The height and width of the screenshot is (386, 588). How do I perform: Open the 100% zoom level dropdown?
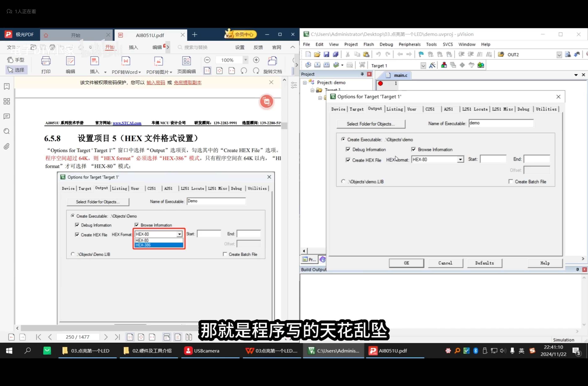245,60
